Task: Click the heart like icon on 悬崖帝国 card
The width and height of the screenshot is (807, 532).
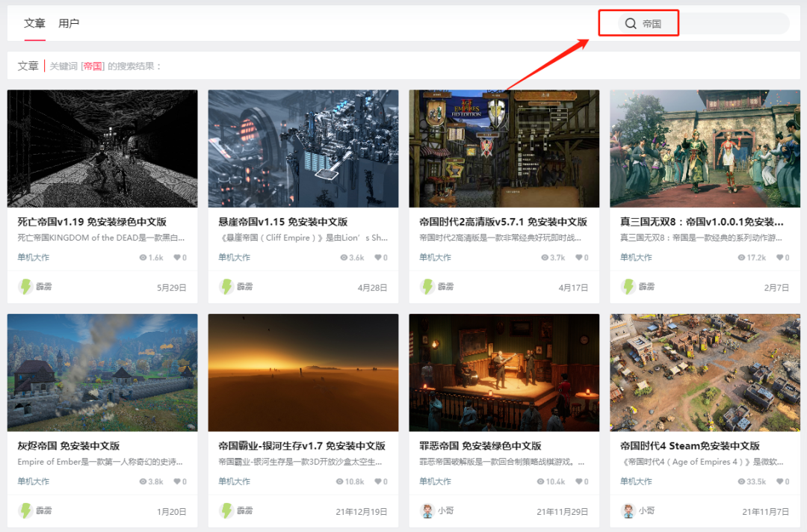Action: (x=378, y=257)
